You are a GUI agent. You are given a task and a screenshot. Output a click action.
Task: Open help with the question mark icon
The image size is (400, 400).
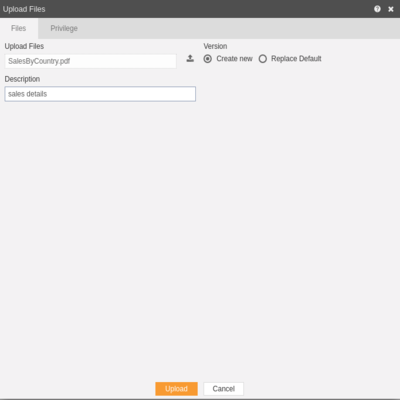tap(377, 9)
